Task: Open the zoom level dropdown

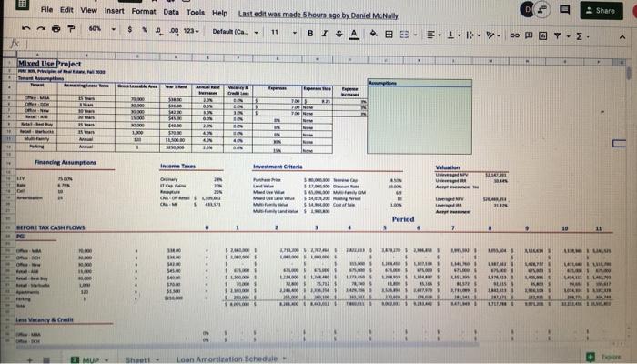Action: pyautogui.click(x=102, y=29)
